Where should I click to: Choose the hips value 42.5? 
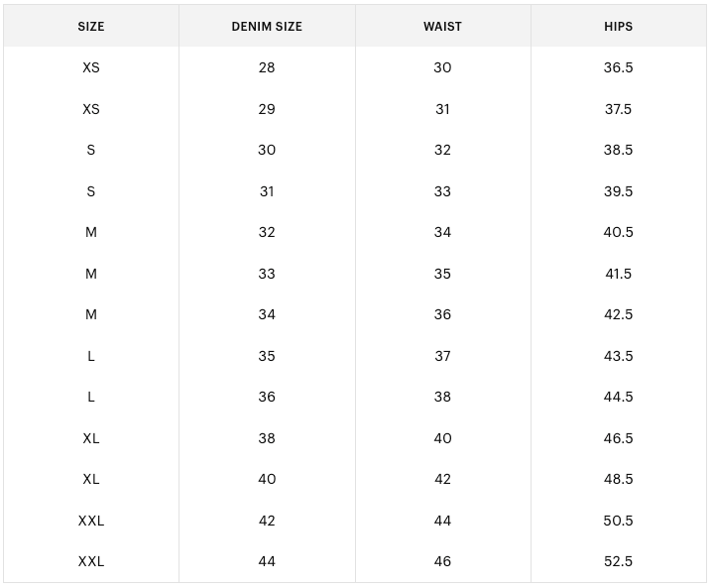click(x=618, y=314)
